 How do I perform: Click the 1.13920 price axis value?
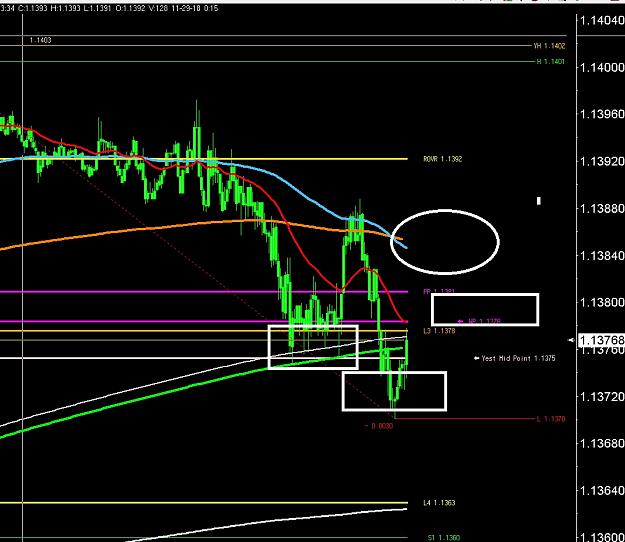coord(601,162)
